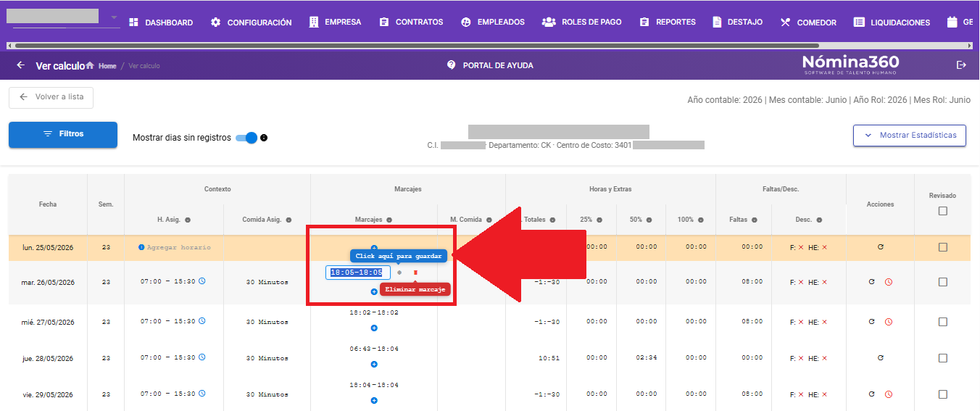Check Revisado for jue. 28/05/2026
Screen dimensions: 980x411
(942, 358)
